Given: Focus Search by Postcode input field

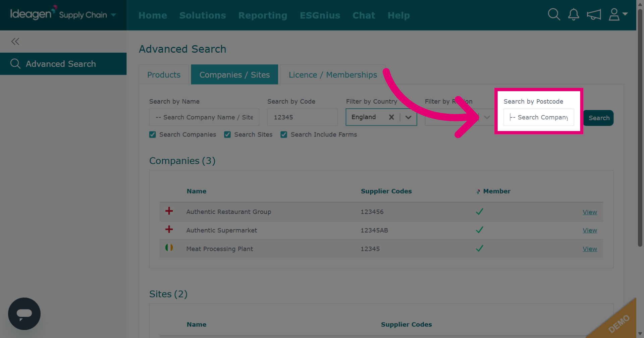Looking at the screenshot, I should point(539,117).
